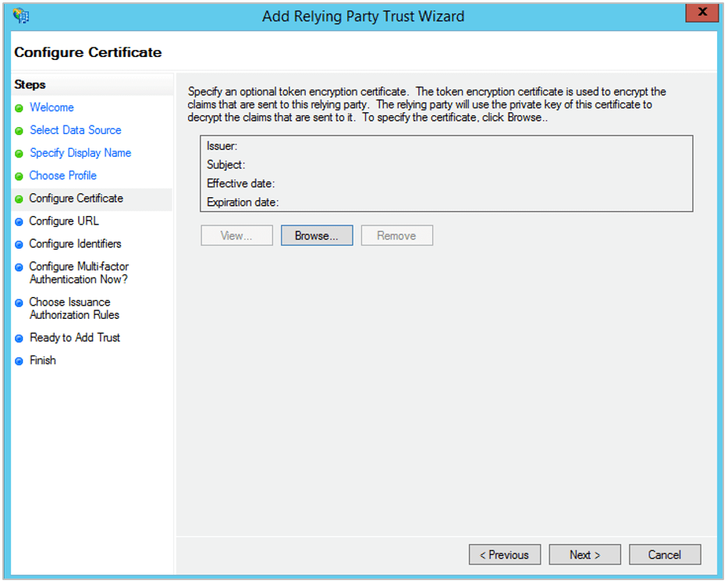The width and height of the screenshot is (728, 584).
Task: Go back using the Previous button
Action: [504, 554]
